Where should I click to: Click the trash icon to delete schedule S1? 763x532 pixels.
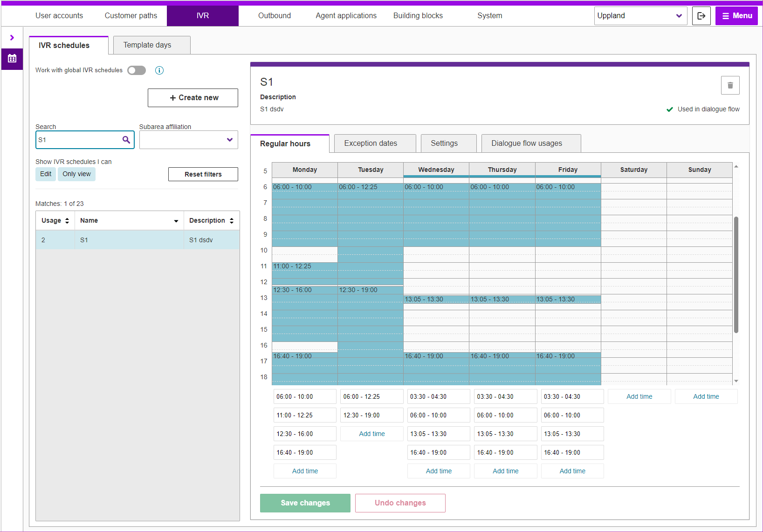coord(730,85)
